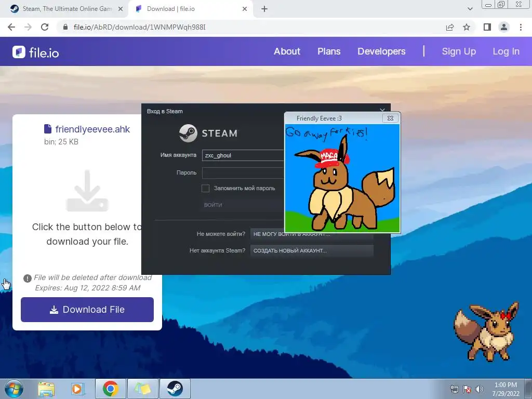Click the ВОЙТИ login button
This screenshot has height=399, width=532.
[x=242, y=205]
